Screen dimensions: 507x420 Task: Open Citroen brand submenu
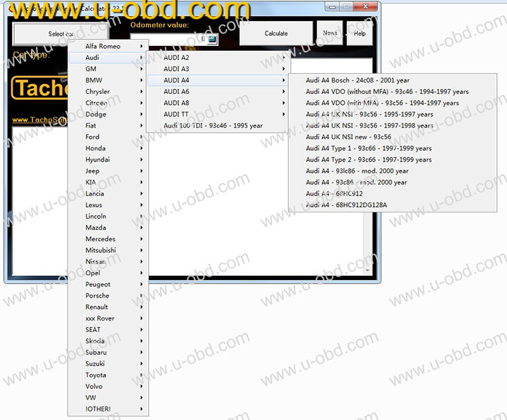point(108,103)
